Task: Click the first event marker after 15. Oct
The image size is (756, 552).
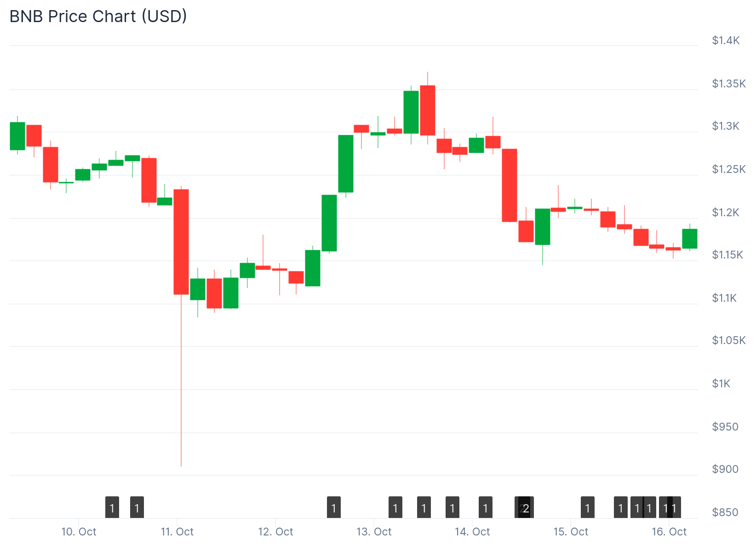Action: click(x=588, y=508)
